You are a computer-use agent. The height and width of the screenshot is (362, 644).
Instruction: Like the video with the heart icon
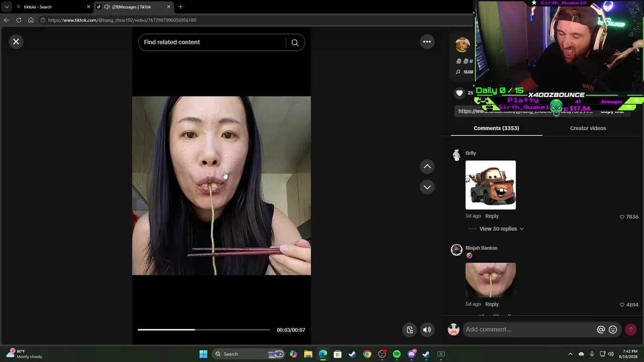coord(459,93)
